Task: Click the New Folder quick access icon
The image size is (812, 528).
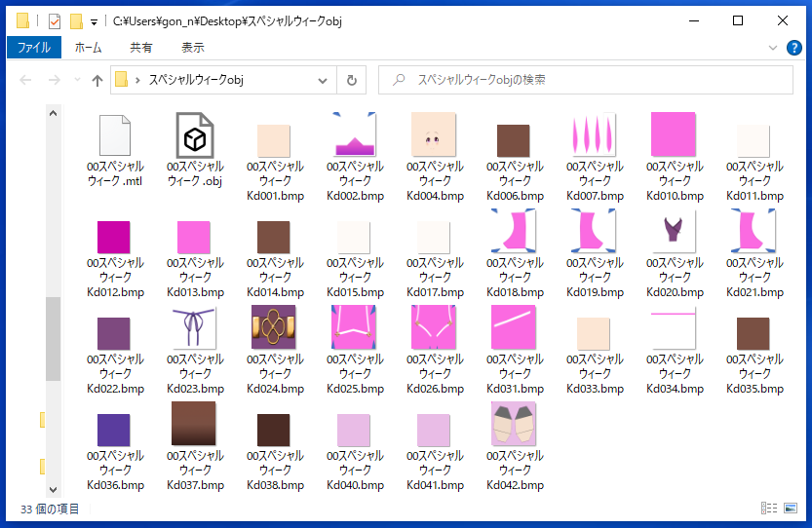Action: pyautogui.click(x=76, y=21)
